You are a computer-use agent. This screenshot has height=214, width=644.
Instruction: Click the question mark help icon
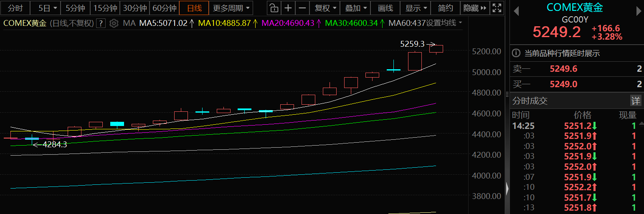101,23
